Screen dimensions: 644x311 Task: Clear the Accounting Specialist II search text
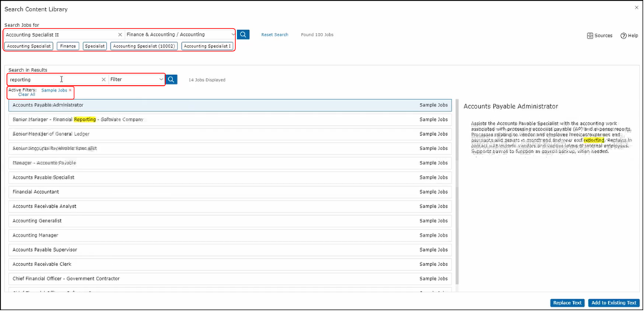(x=119, y=34)
